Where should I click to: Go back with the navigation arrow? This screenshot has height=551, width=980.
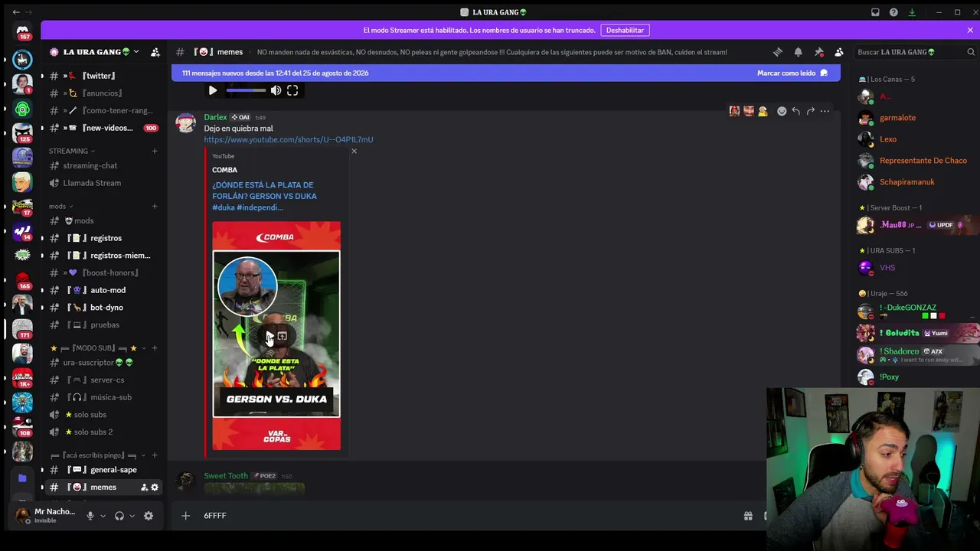[x=17, y=12]
